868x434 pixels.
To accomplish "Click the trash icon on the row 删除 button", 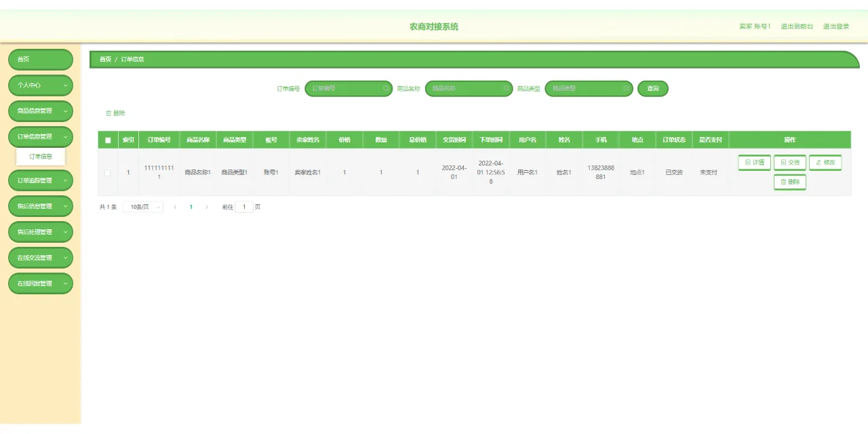I will [783, 182].
